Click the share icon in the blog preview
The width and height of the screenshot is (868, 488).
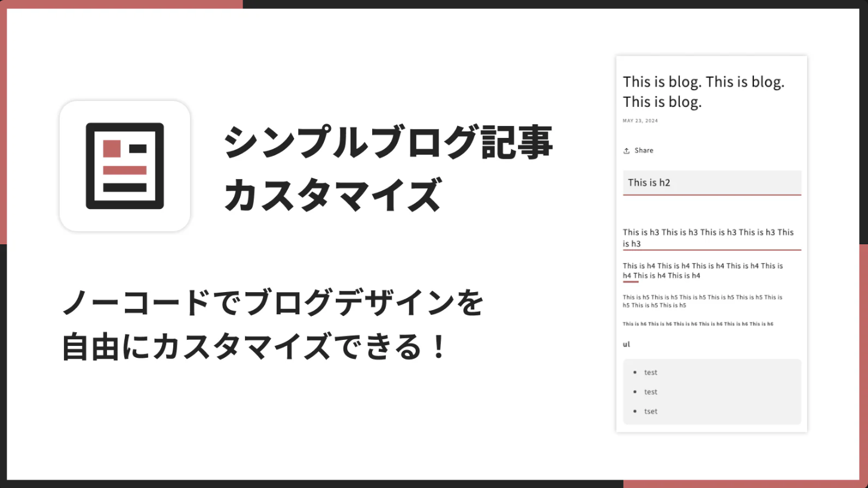pos(627,151)
